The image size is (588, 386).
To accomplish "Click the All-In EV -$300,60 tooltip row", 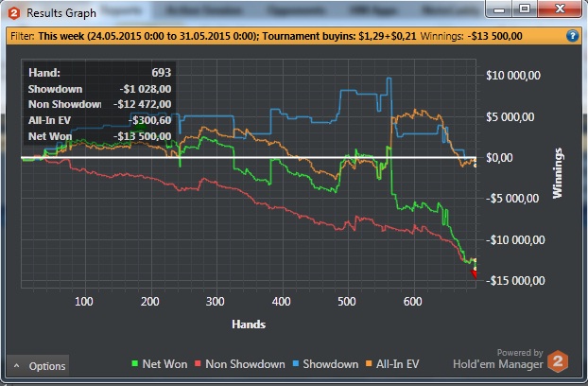I will click(100, 120).
